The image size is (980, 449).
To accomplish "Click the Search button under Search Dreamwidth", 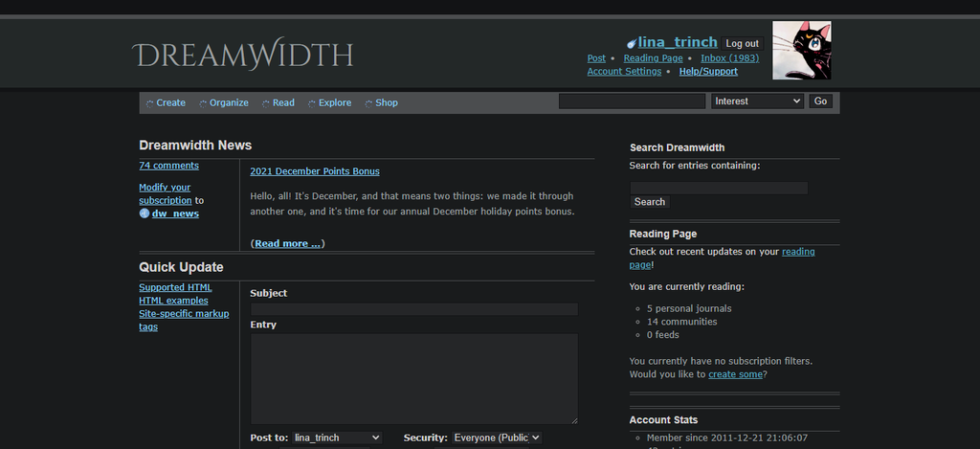I will pos(650,202).
